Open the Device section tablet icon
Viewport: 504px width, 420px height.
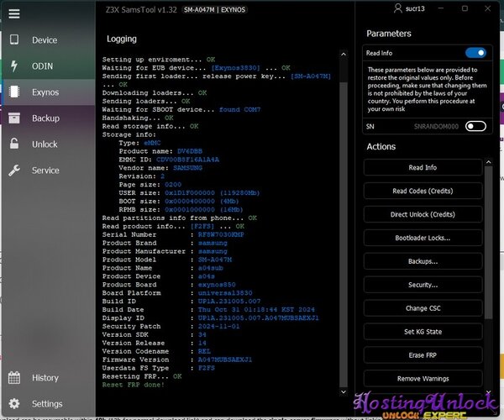pyautogui.click(x=14, y=40)
